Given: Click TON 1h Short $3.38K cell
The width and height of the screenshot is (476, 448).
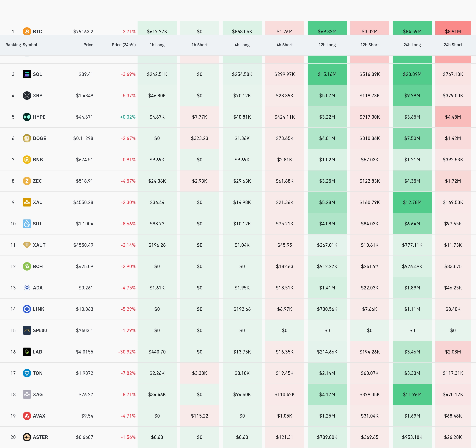Looking at the screenshot, I should coord(200,373).
